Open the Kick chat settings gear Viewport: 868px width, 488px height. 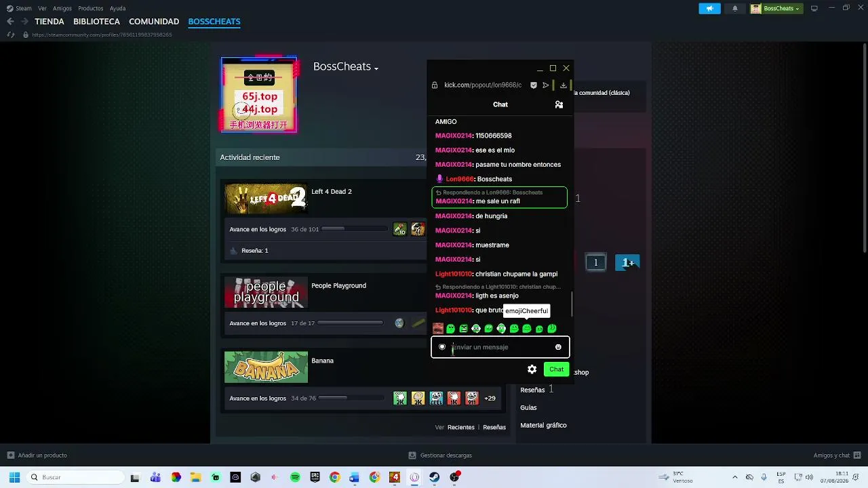pos(532,369)
